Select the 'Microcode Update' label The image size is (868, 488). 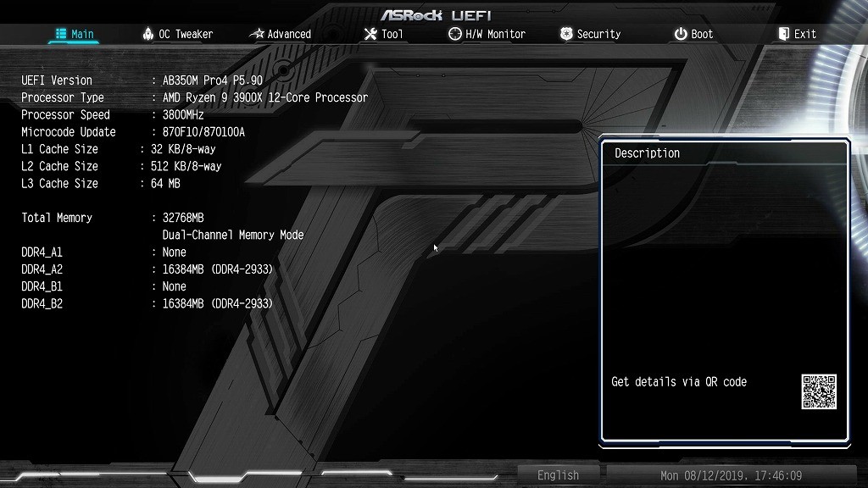coord(69,131)
